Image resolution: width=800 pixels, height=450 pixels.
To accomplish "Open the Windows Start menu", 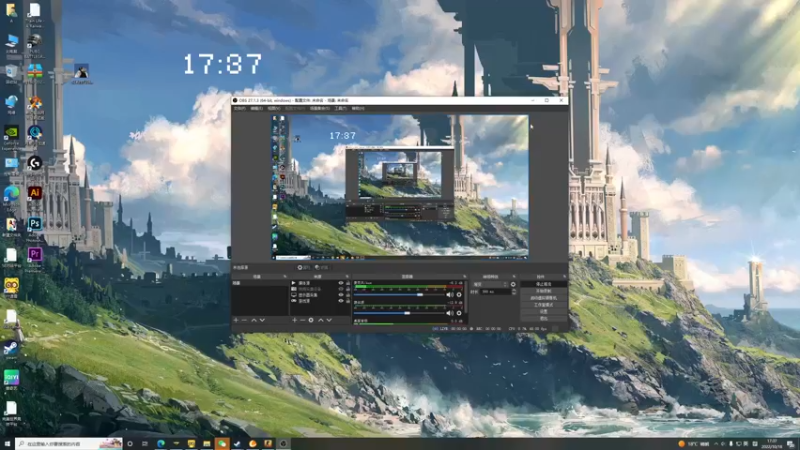I will (7, 444).
